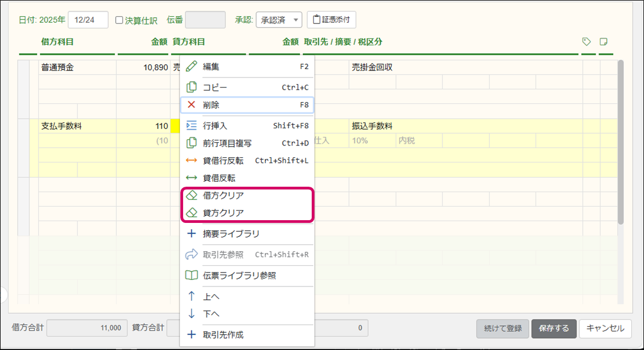
Task: Click the eraser icon for 貸方クリア
Action: pyautogui.click(x=191, y=213)
